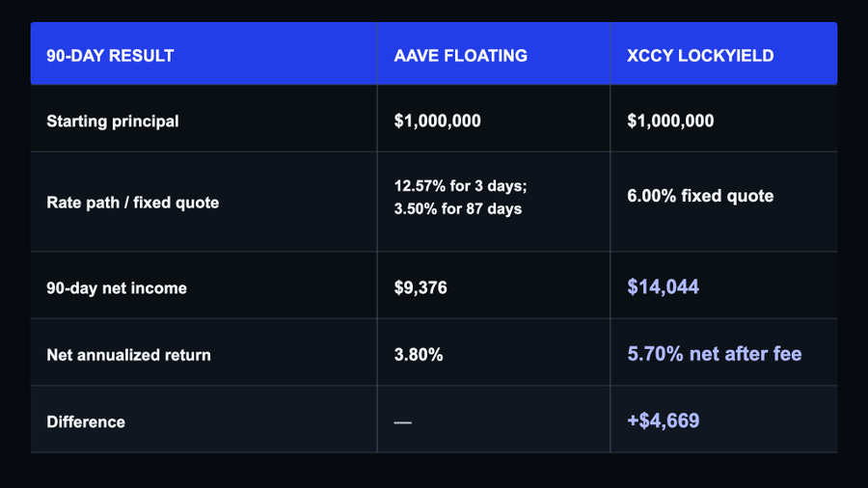The height and width of the screenshot is (488, 868).
Task: Click the 90-day net income label
Action: [x=117, y=288]
